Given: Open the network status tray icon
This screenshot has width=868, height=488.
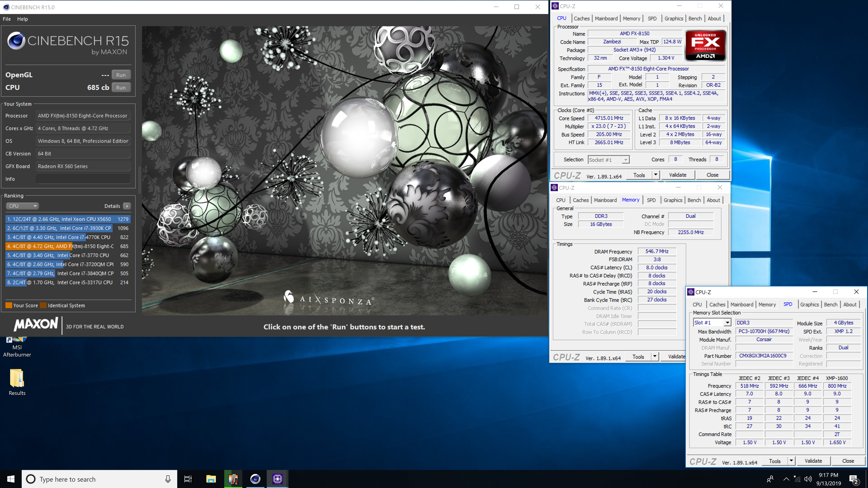Looking at the screenshot, I should coord(797,479).
